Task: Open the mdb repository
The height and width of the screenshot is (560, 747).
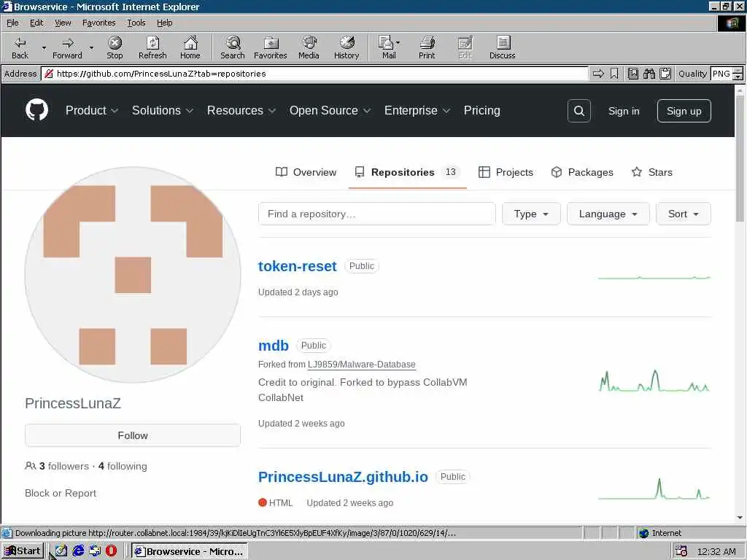Action: point(274,346)
